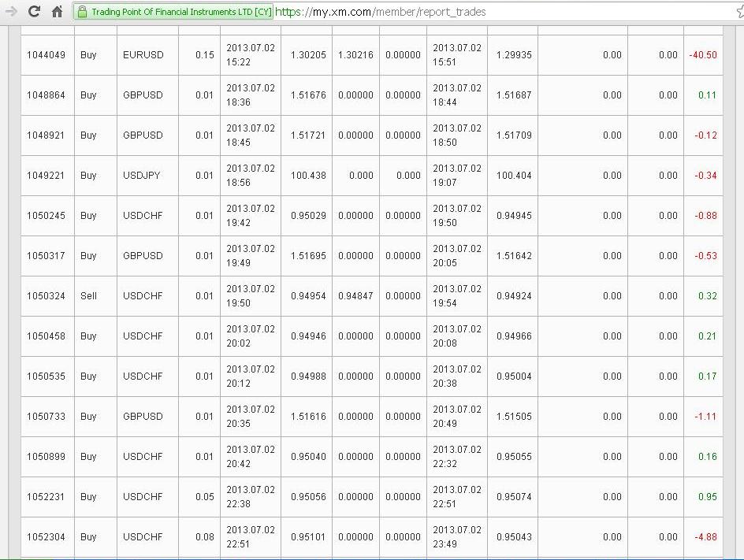Select order number 1052304

pyautogui.click(x=46, y=537)
